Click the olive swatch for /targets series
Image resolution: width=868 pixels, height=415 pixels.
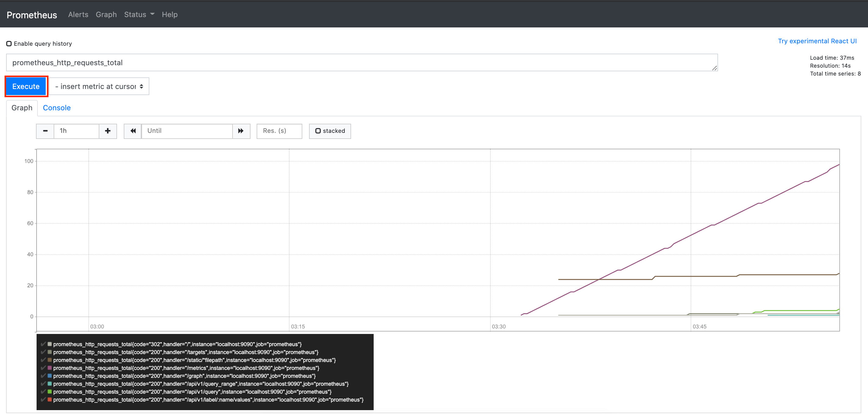50,352
